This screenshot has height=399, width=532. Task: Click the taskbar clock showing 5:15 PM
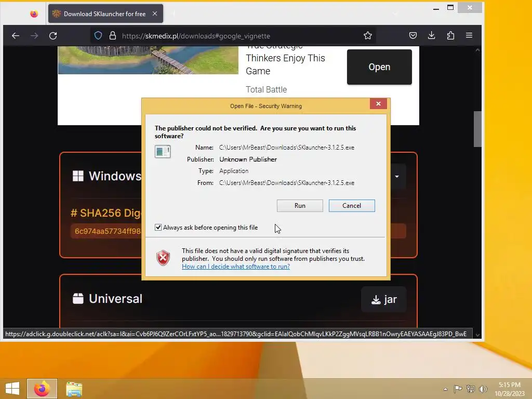click(510, 389)
